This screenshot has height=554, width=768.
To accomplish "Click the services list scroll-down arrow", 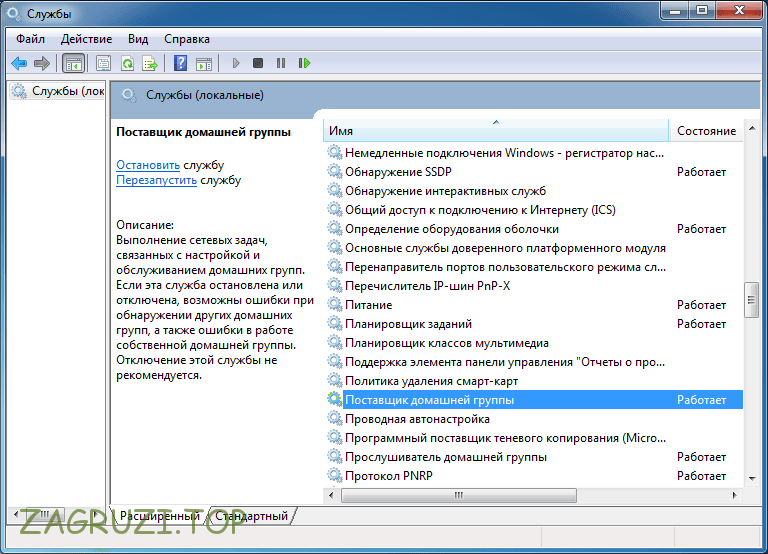I will tap(752, 479).
